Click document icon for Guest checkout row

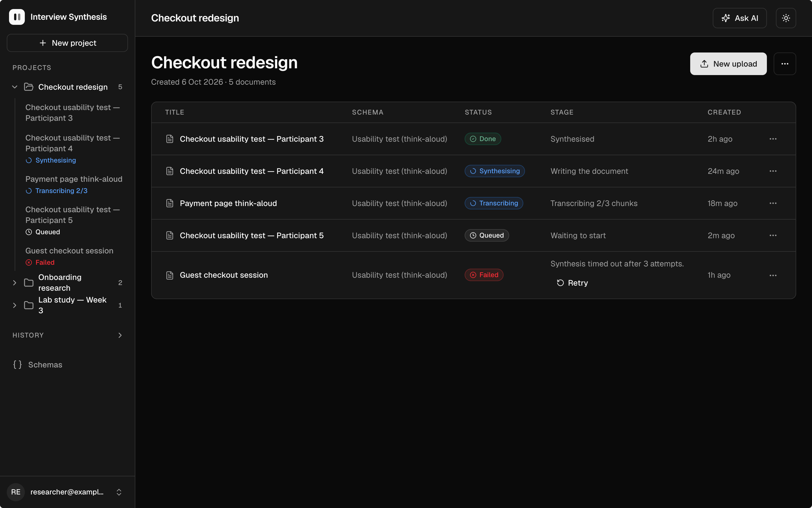[170, 275]
